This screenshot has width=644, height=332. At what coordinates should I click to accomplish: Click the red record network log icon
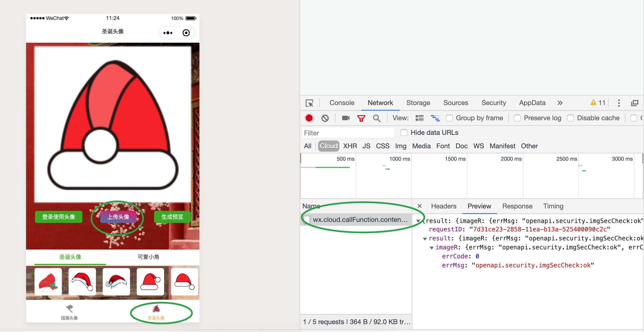tap(309, 118)
